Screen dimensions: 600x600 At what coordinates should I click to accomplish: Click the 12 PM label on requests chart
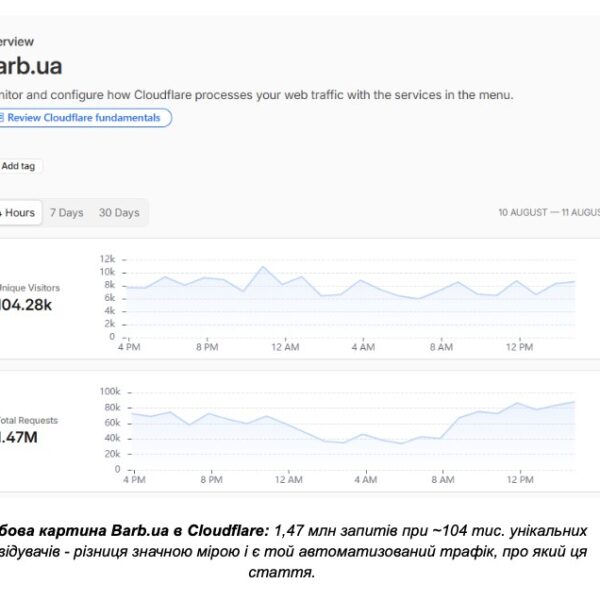(520, 479)
